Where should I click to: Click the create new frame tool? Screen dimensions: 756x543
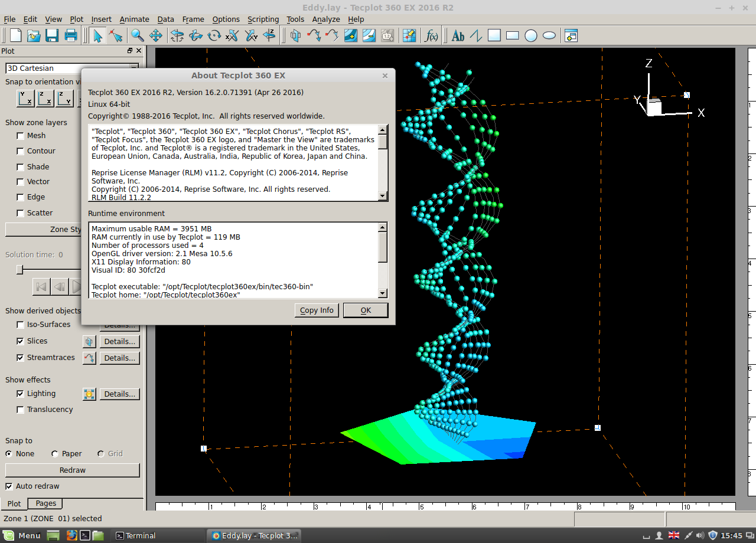coord(571,35)
